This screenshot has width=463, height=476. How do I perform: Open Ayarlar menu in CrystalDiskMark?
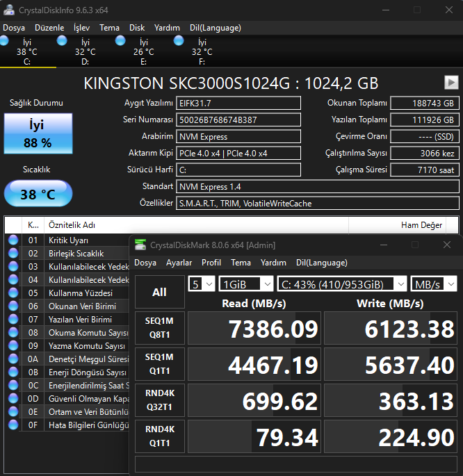coord(179,263)
